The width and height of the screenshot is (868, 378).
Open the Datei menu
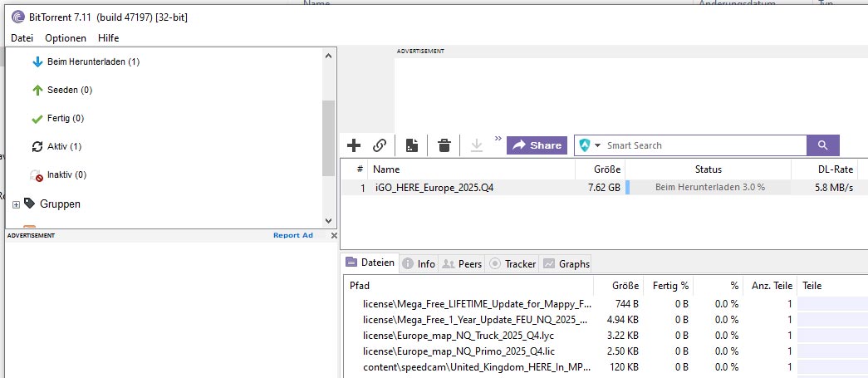coord(22,38)
